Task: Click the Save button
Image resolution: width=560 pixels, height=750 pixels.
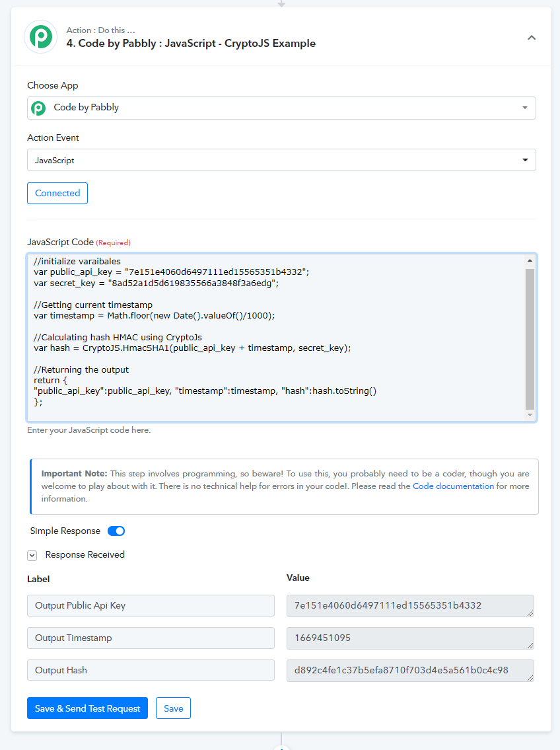Action: coord(174,708)
